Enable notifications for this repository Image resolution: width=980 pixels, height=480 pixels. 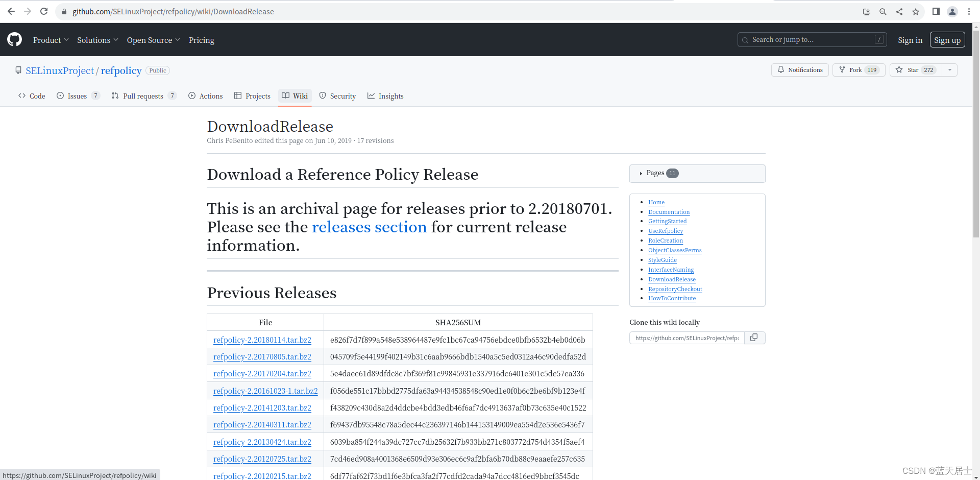800,70
